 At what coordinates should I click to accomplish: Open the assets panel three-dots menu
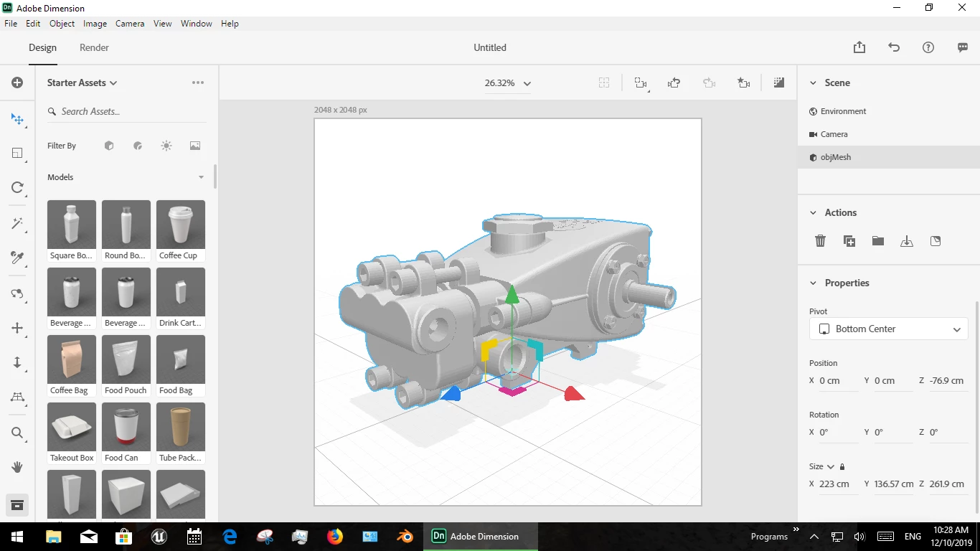point(198,83)
